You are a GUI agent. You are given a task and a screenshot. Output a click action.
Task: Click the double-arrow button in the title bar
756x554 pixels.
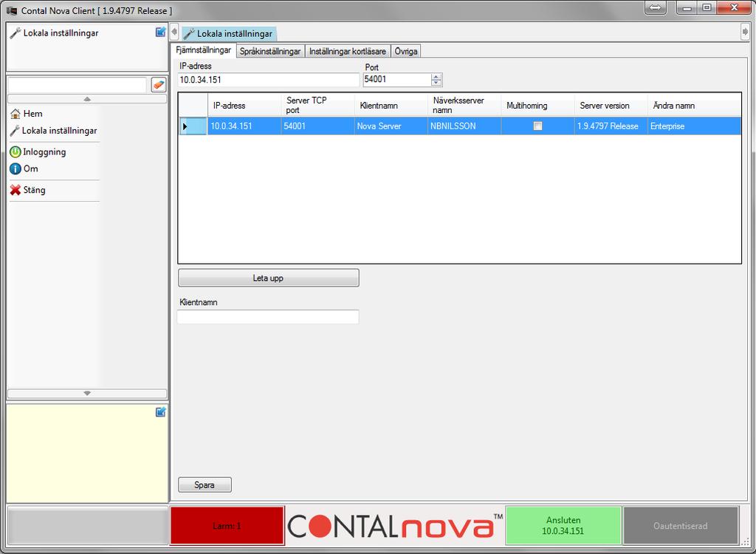[656, 7]
